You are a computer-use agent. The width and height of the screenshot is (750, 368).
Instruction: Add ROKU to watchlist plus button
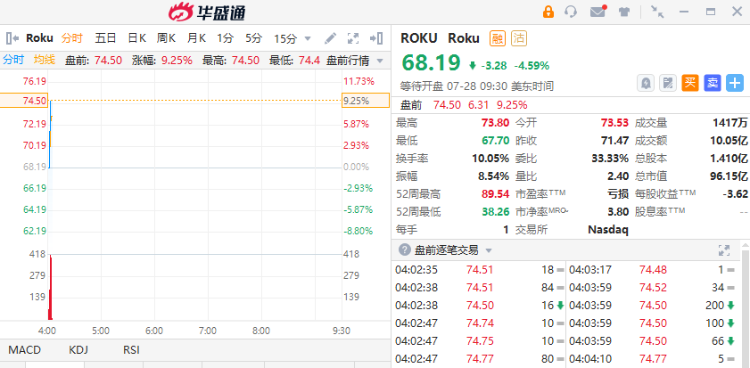[x=735, y=83]
